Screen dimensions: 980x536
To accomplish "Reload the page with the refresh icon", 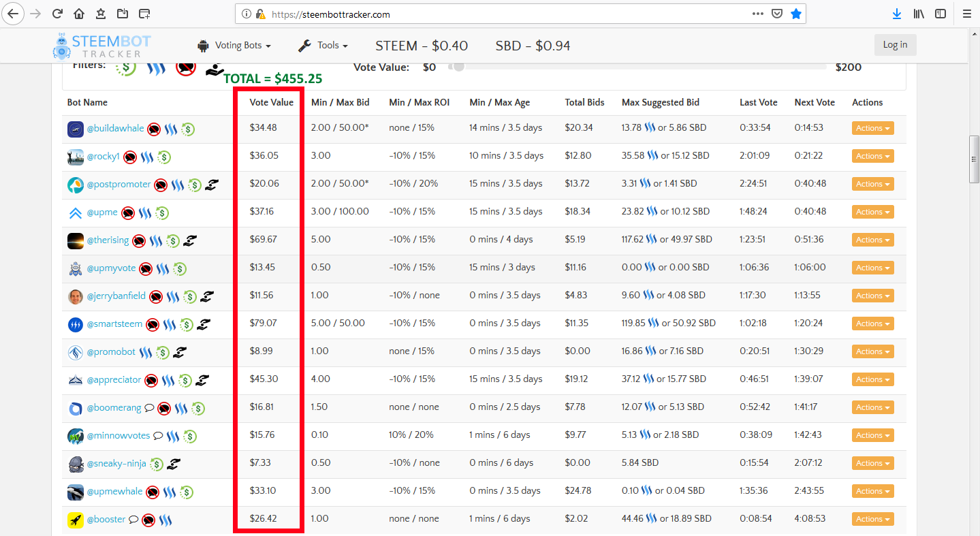I will [x=58, y=14].
